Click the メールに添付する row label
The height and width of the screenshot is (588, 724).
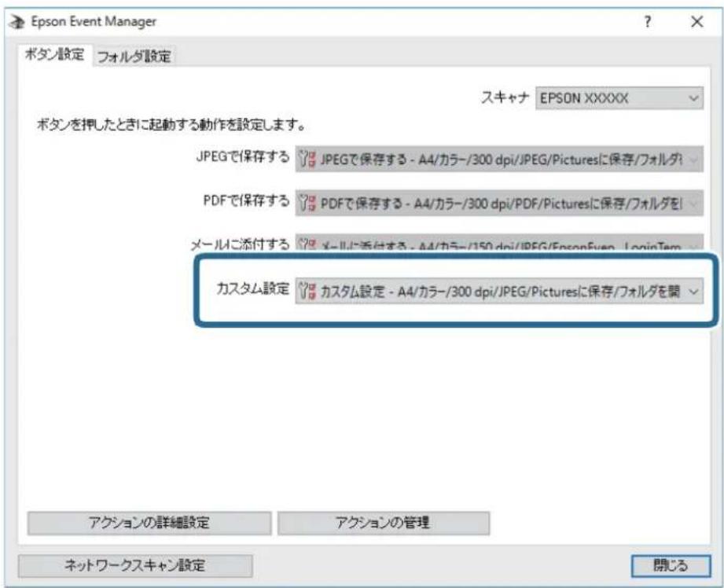coord(240,244)
